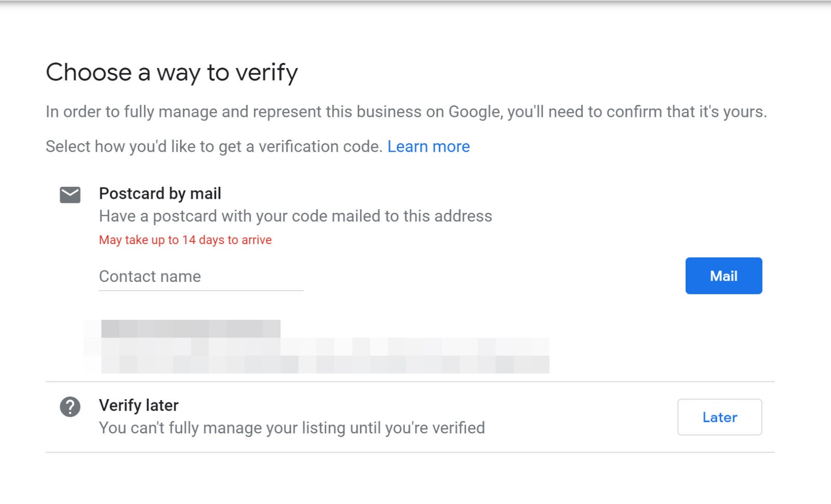
Task: Click the Verify later description text
Action: click(291, 428)
